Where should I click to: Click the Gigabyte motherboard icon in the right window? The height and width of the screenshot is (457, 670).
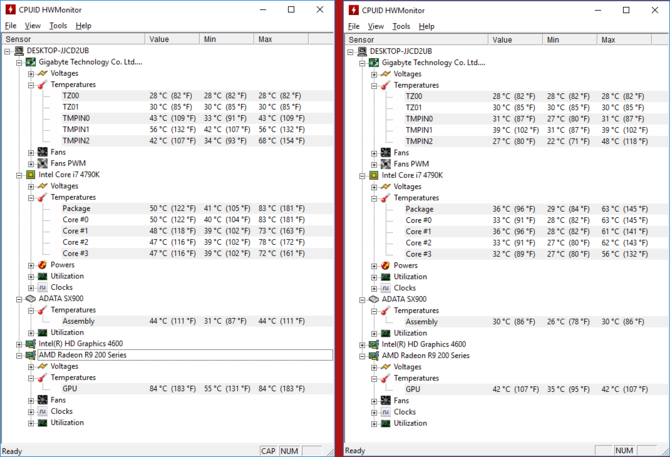(374, 63)
